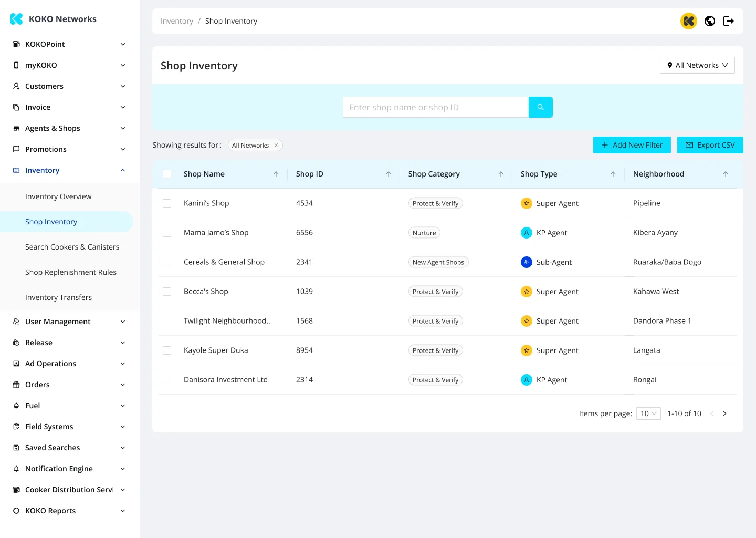Select the Cereals & General Shop checkbox

click(167, 262)
